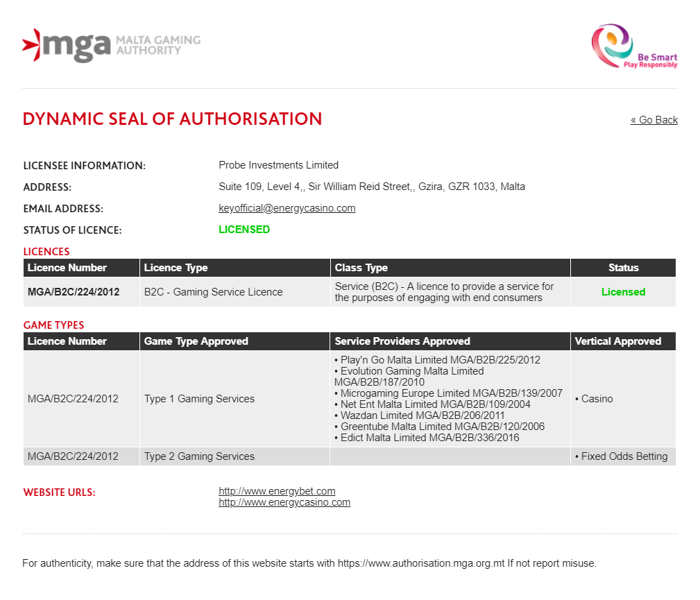Click the green Licensed status table cell
Screen dimensions: 700x600
[623, 292]
